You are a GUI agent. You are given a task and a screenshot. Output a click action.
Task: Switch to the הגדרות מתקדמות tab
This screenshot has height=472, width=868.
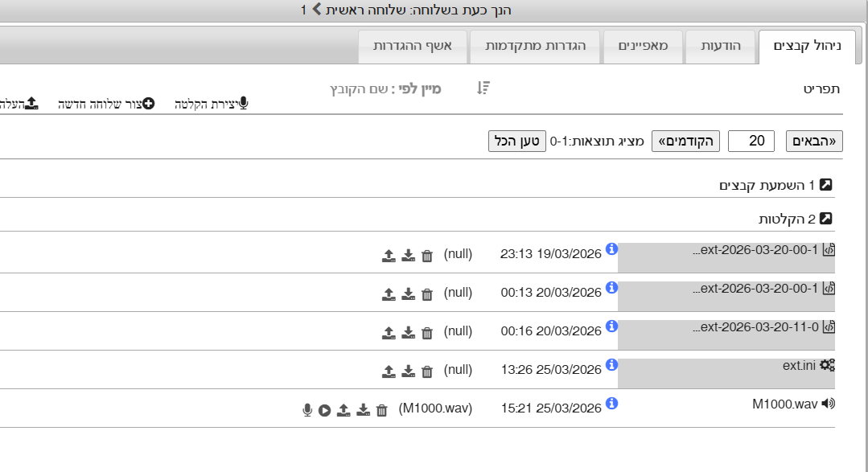[535, 47]
